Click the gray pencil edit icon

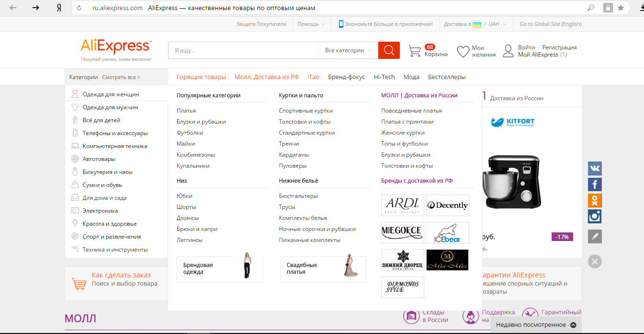(595, 236)
